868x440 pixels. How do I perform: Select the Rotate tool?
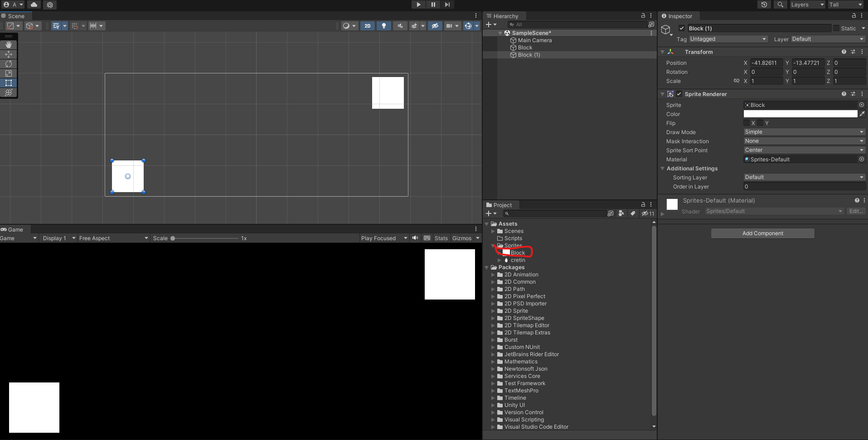click(x=9, y=64)
